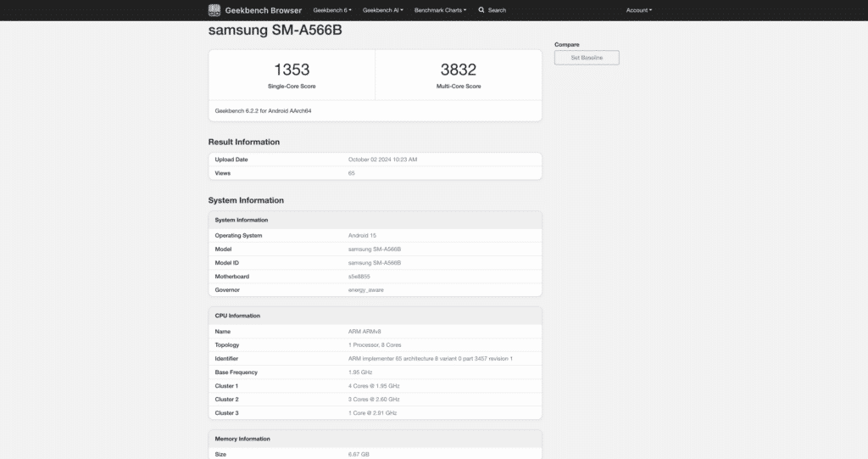Click the Model value samsung SM-A566B
This screenshot has height=459, width=868.
click(x=375, y=249)
